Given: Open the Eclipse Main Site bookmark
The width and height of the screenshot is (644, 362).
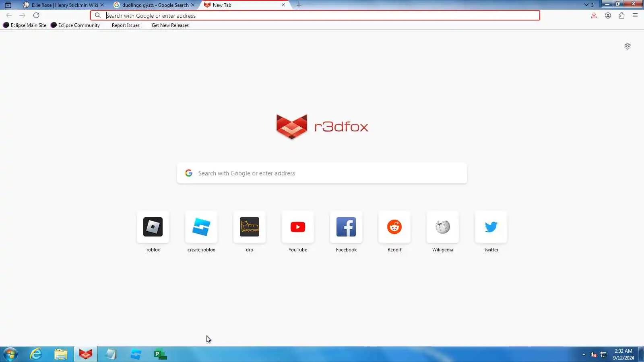Looking at the screenshot, I should pyautogui.click(x=25, y=25).
